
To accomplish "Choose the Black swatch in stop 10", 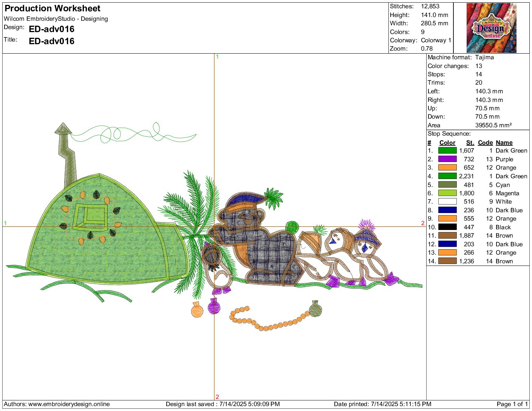I will (x=447, y=227).
